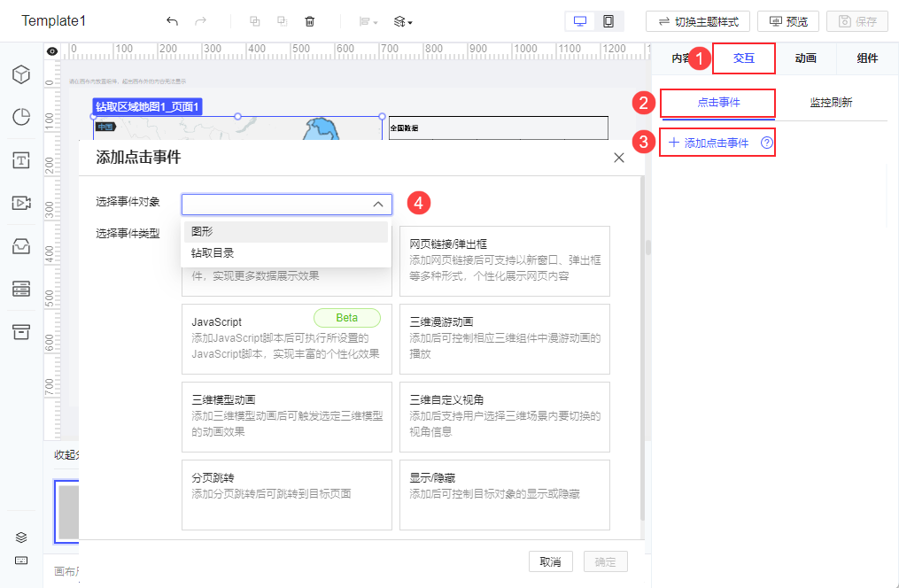Open the layer order dropdown
This screenshot has height=588, width=899.
(x=403, y=22)
